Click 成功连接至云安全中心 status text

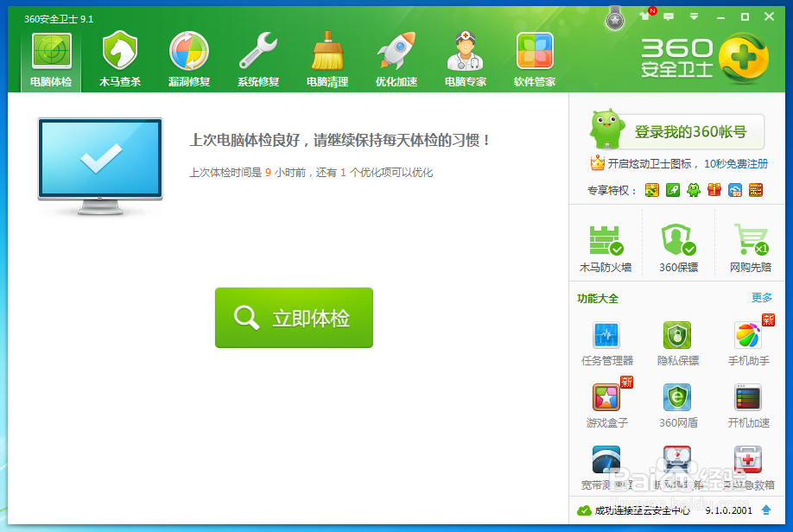pos(643,510)
